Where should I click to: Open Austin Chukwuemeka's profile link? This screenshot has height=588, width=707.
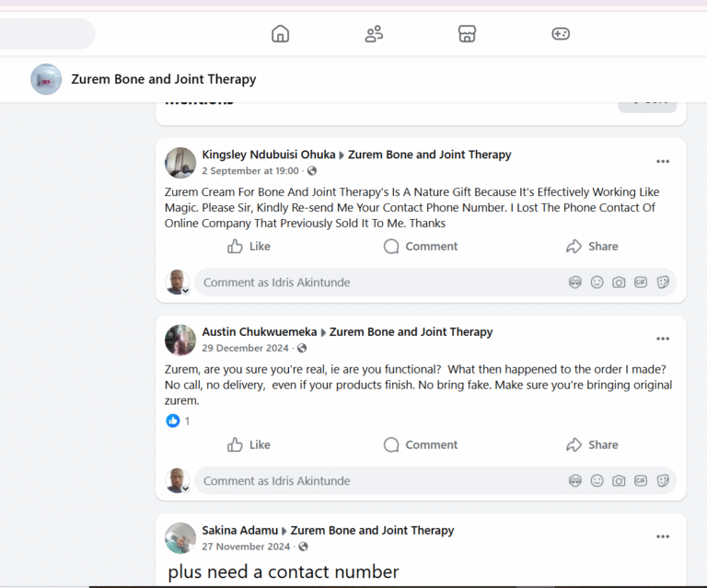(x=259, y=332)
